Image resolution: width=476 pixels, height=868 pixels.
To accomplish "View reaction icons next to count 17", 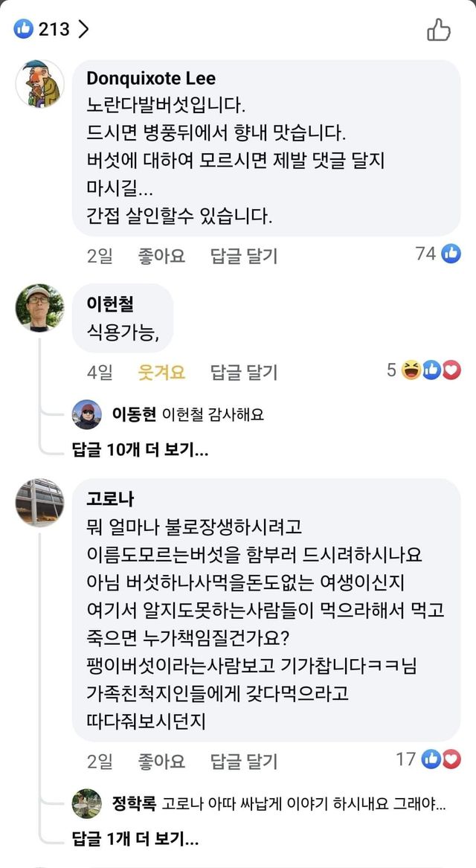I will click(x=441, y=759).
